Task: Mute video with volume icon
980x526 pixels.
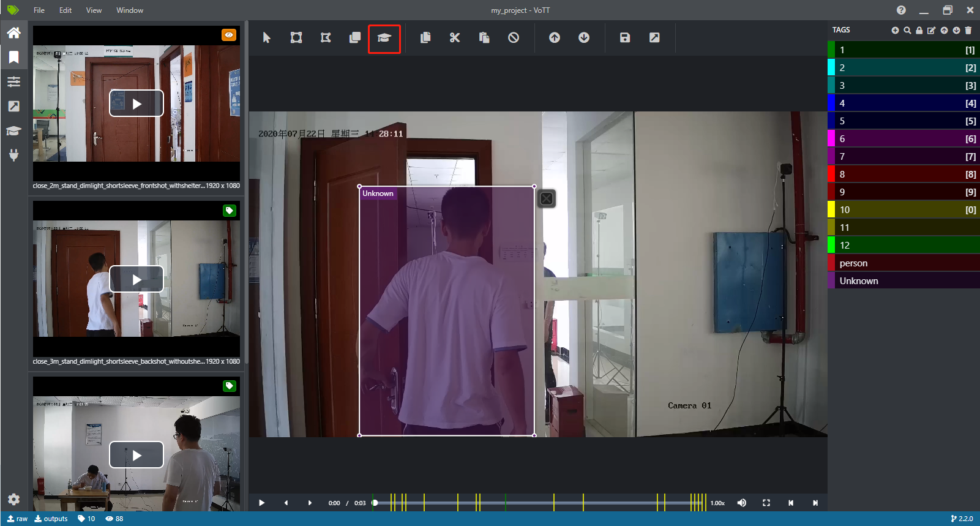Action: coord(742,503)
